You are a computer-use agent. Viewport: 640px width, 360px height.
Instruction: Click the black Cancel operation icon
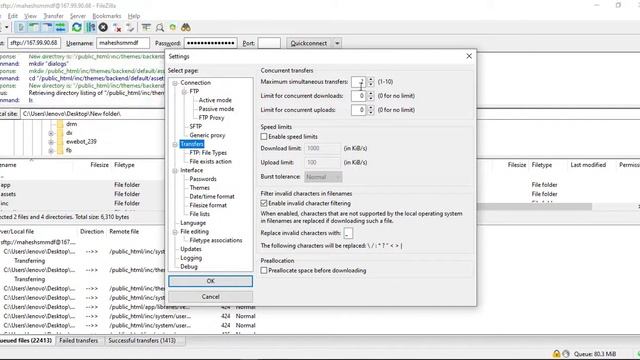(103, 27)
